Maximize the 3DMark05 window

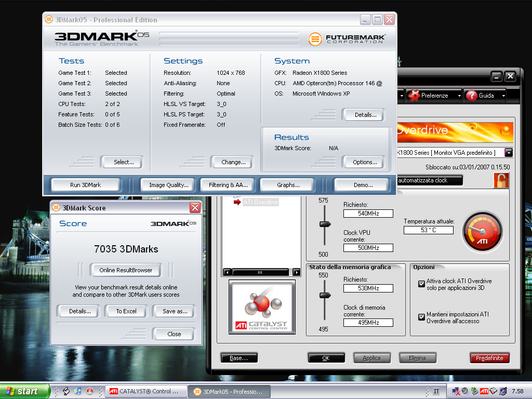point(377,20)
